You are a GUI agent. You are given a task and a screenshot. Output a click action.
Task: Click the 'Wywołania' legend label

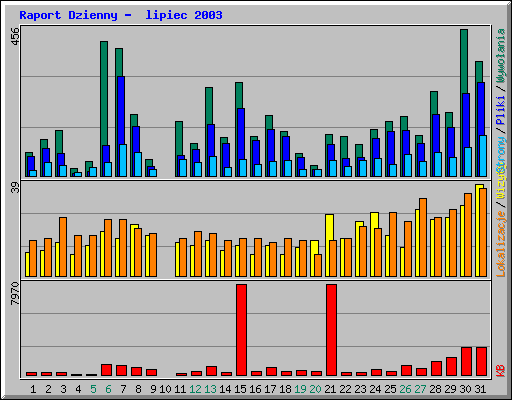[501, 55]
